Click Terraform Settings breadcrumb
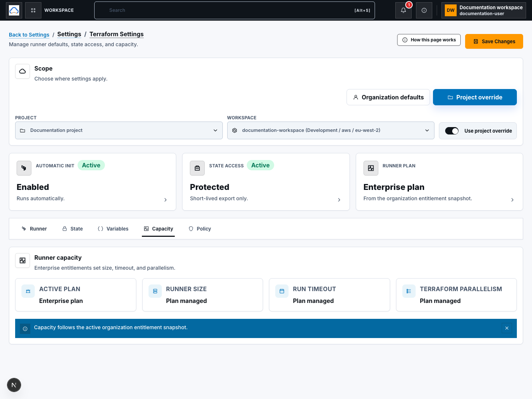532x399 pixels. pyautogui.click(x=116, y=34)
